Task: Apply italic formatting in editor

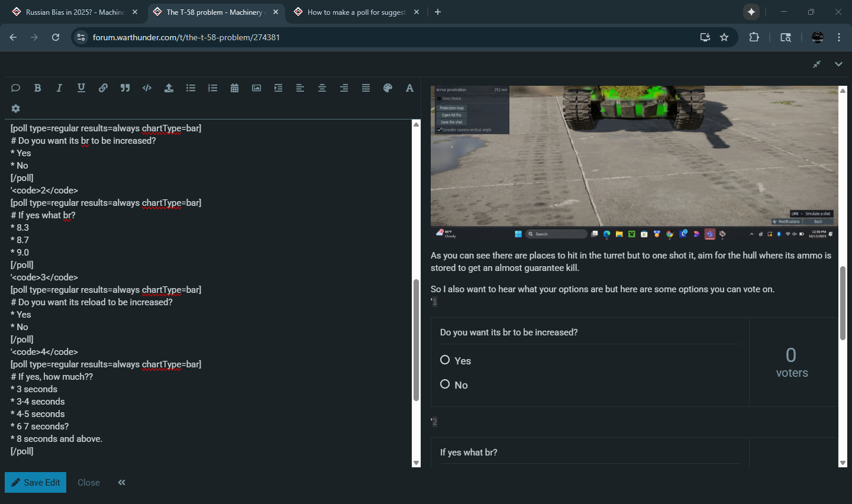Action: point(59,88)
